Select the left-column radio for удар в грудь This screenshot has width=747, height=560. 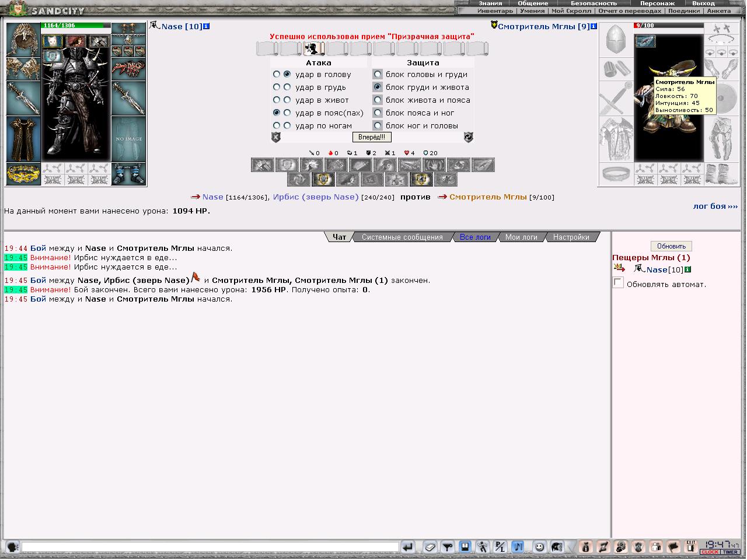(277, 87)
